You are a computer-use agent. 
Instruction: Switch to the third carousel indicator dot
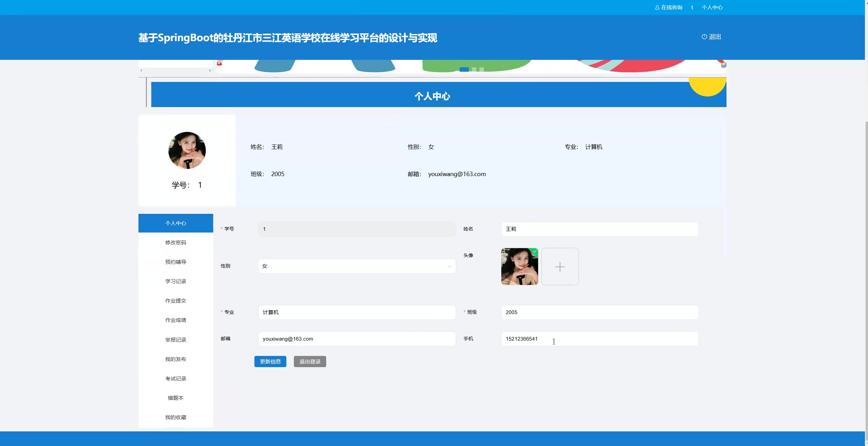[x=482, y=70]
